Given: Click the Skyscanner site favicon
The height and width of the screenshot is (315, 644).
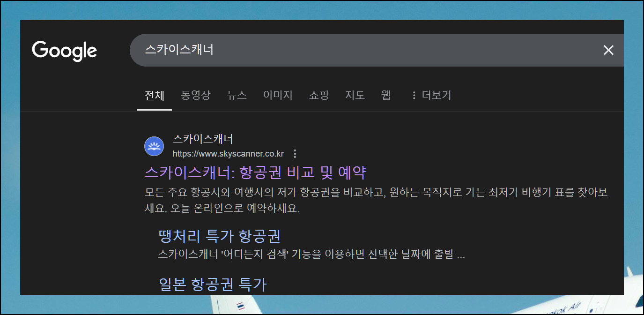Looking at the screenshot, I should click(154, 146).
